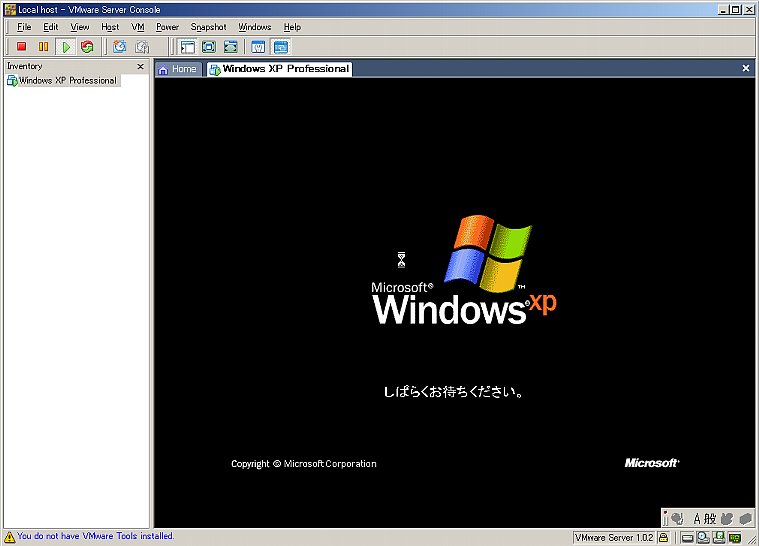The height and width of the screenshot is (546, 759).
Task: Open the File menu
Action: click(x=24, y=27)
